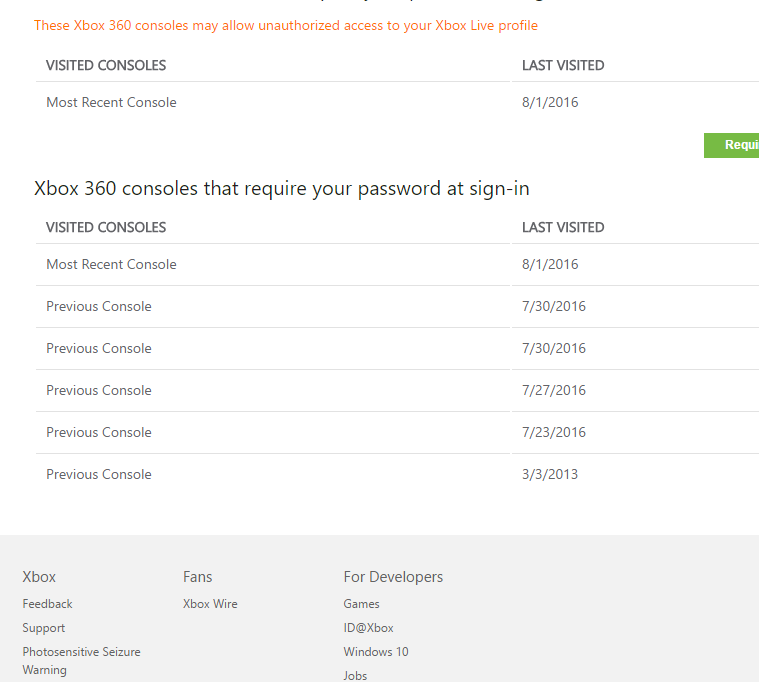Open the Support footer link

coord(44,628)
